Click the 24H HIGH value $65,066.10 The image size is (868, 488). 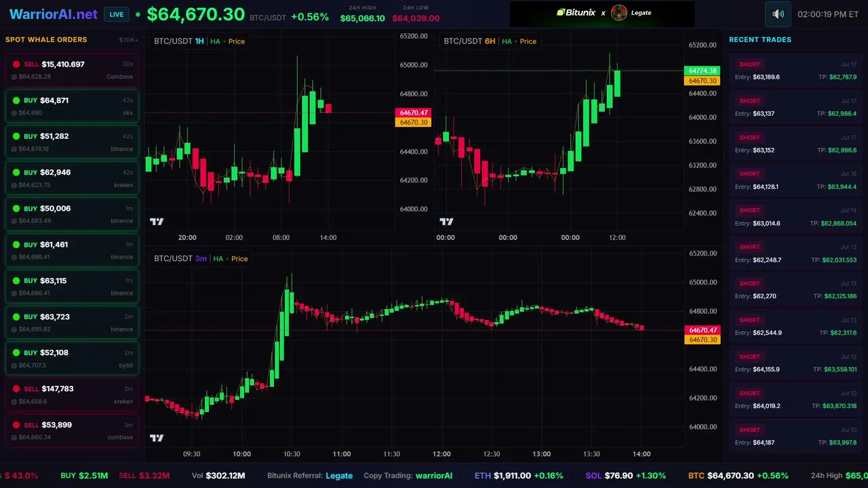pos(362,18)
